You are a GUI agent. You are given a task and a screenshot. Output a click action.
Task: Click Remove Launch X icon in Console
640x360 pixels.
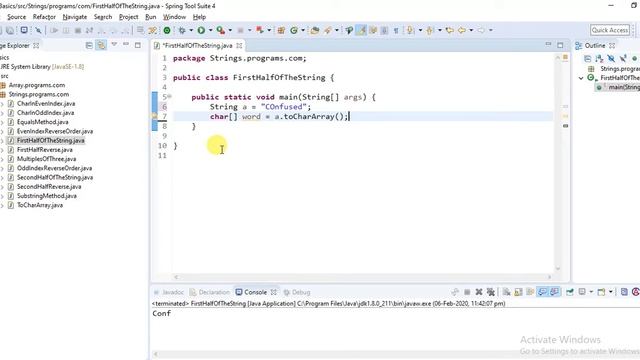click(x=479, y=292)
